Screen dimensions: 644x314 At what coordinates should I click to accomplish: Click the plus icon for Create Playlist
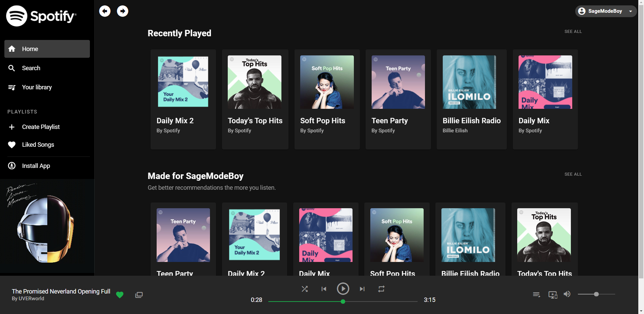pyautogui.click(x=12, y=127)
